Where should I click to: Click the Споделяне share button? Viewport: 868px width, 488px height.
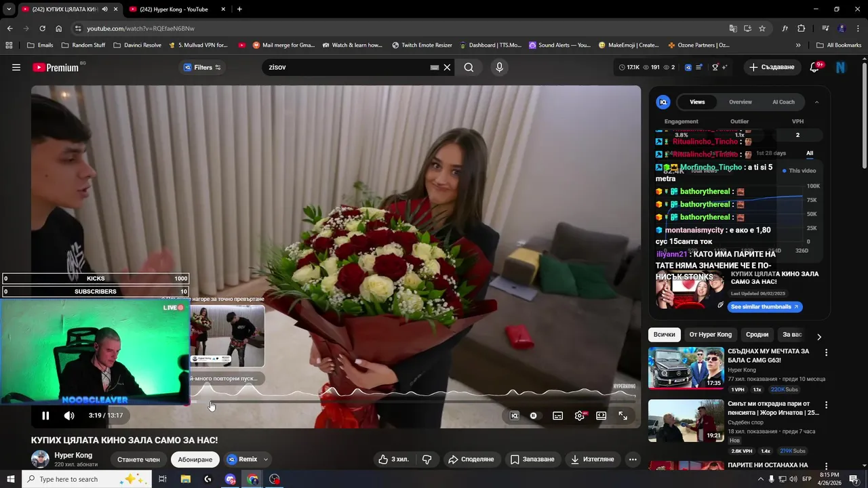pos(471,460)
